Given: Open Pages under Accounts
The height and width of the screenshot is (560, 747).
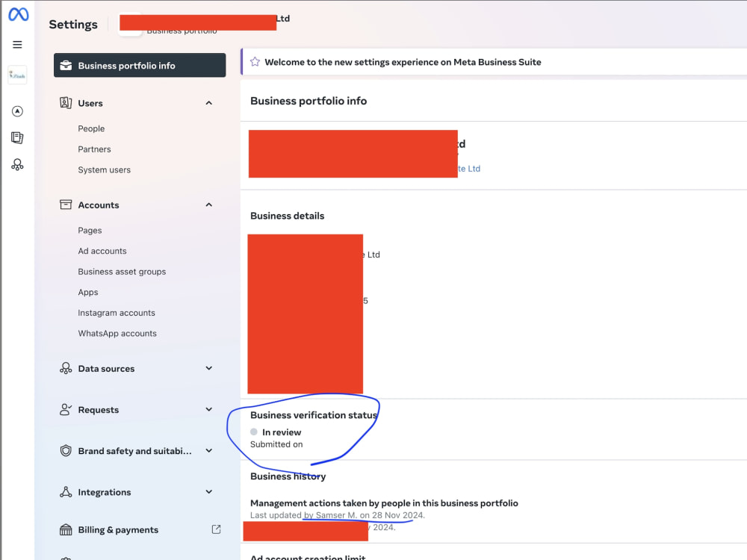Looking at the screenshot, I should pos(90,231).
